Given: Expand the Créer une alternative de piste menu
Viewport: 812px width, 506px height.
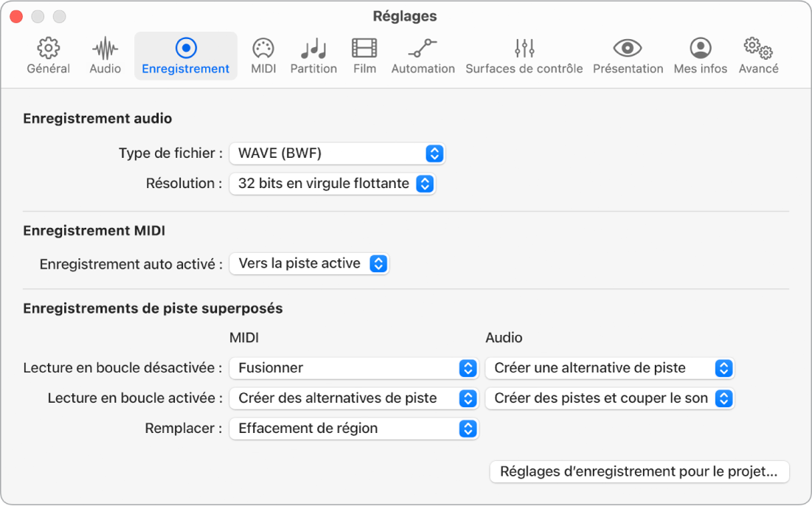Looking at the screenshot, I should coord(609,368).
